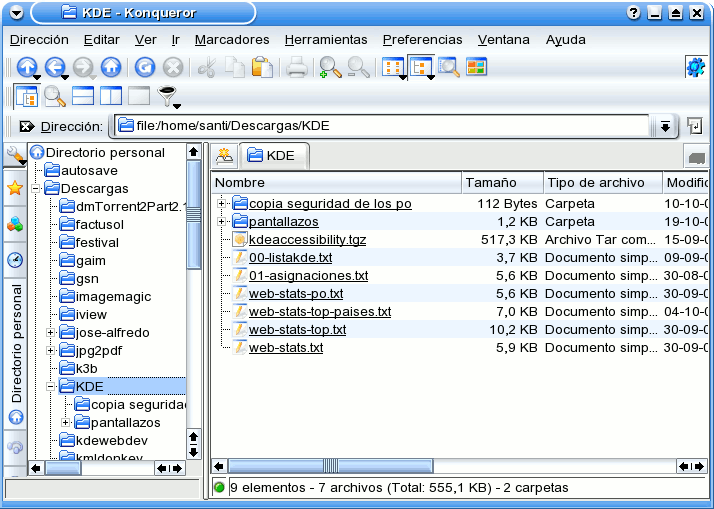This screenshot has width=714, height=509.
Task: Click the Paste clipboard toolbar icon
Action: coord(262,68)
